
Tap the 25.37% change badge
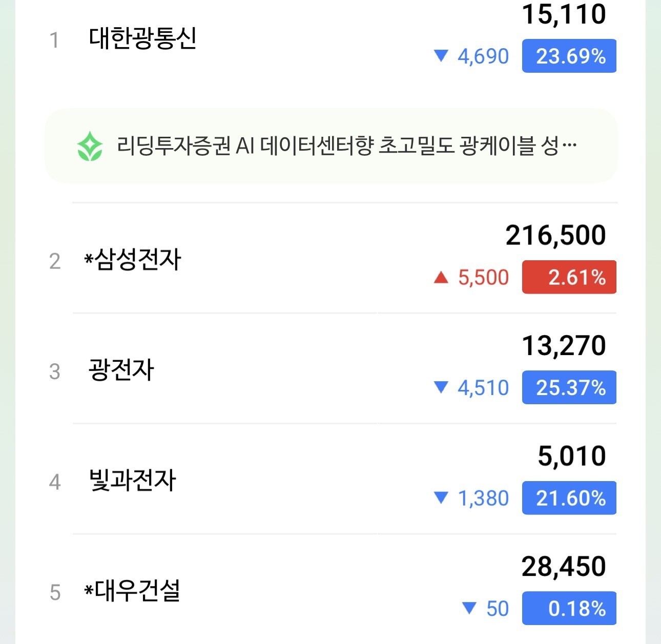(x=569, y=388)
